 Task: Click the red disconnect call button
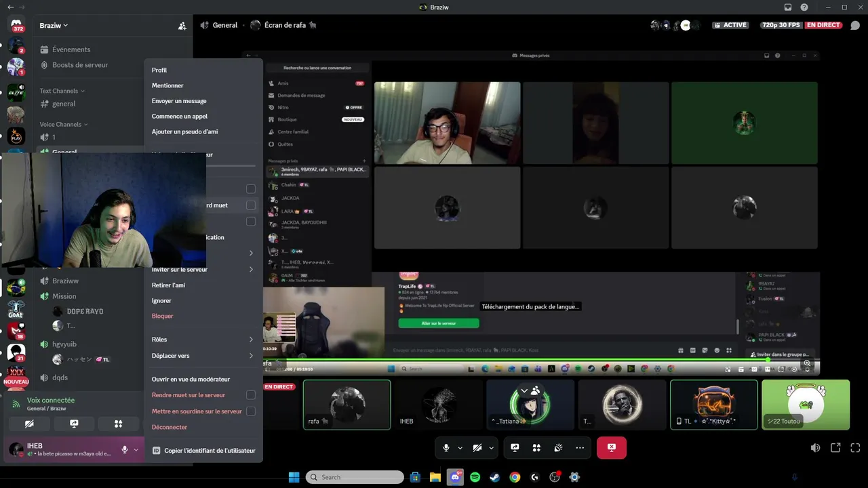point(612,448)
